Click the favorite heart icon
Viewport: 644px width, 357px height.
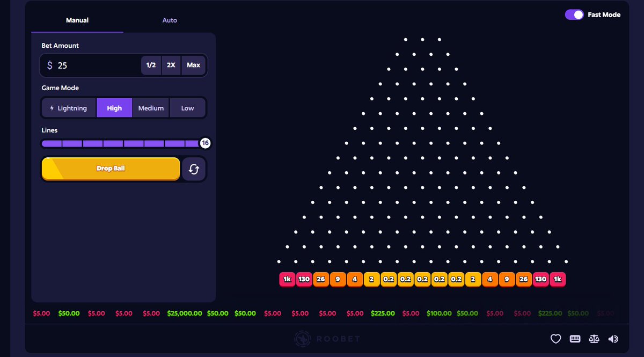[x=556, y=339]
